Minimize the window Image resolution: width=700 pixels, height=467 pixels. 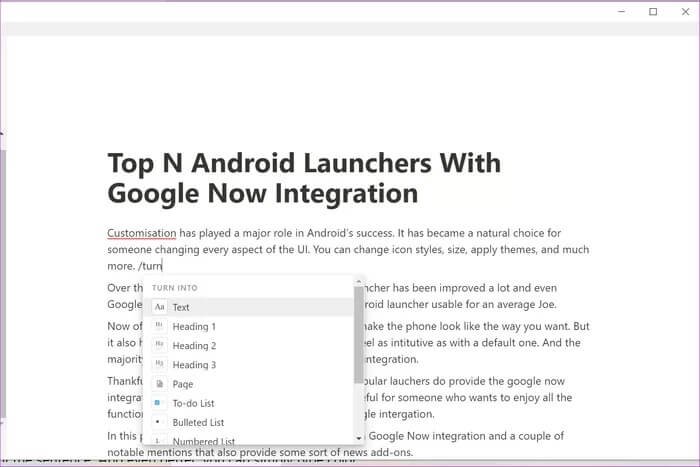click(621, 12)
